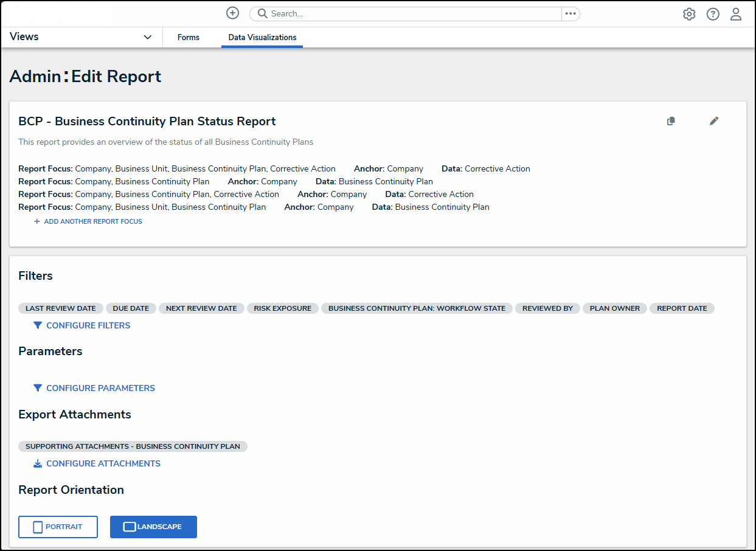Click the pencil edit report icon

coord(714,121)
